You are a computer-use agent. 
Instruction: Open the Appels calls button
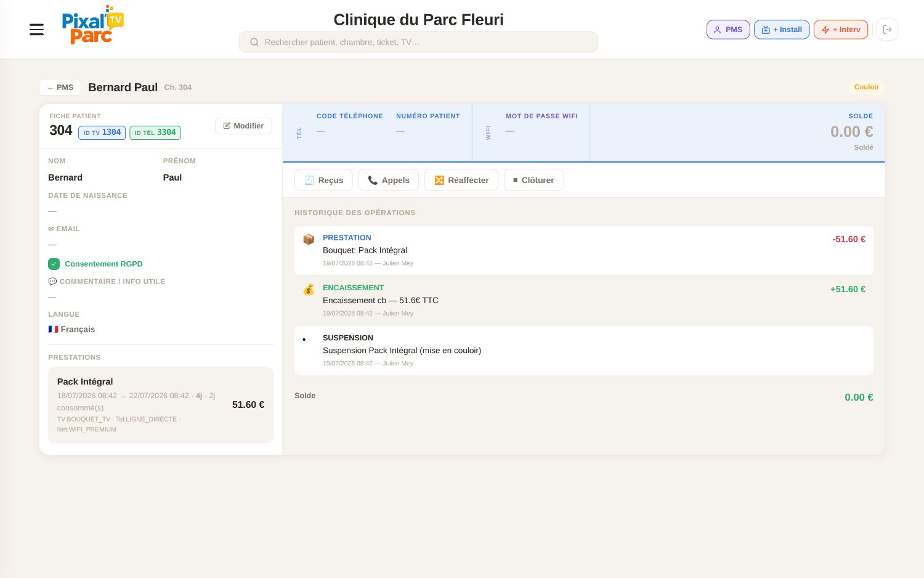(389, 180)
